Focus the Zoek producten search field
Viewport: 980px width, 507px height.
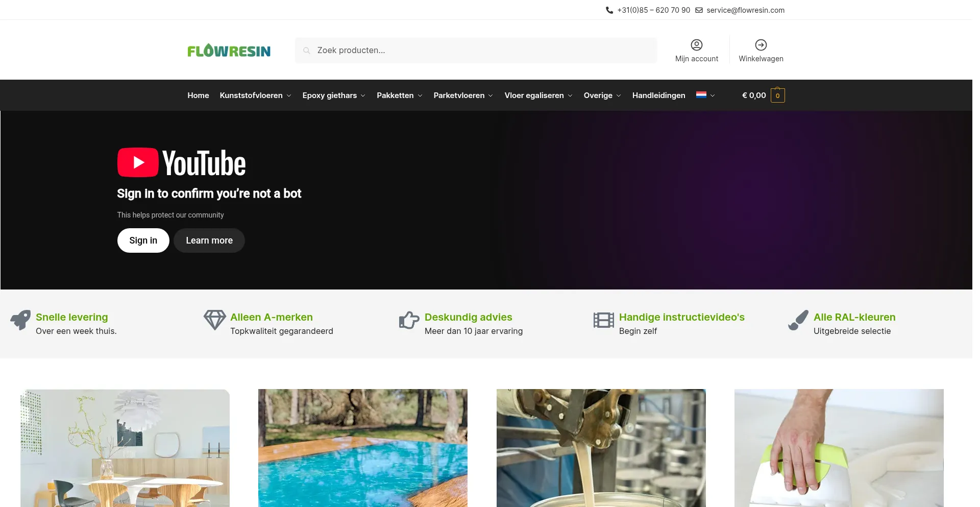tap(476, 50)
